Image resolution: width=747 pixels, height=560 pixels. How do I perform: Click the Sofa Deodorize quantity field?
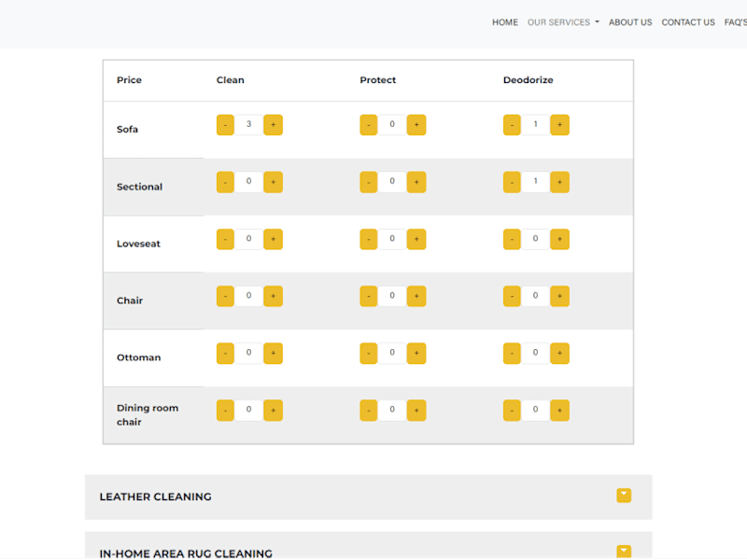(535, 124)
